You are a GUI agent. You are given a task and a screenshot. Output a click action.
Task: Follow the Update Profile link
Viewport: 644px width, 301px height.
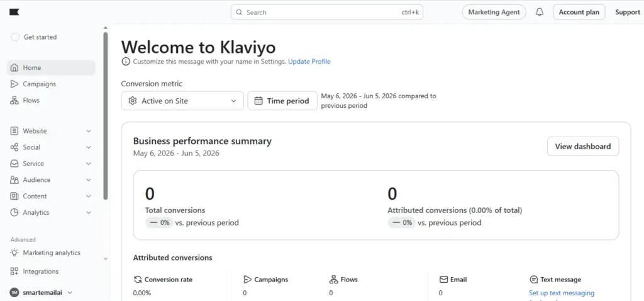309,62
